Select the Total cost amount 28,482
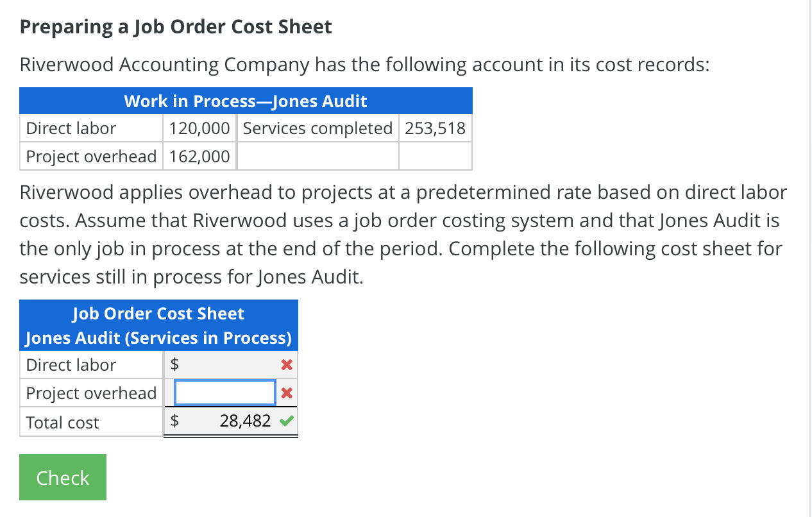Viewport: 812px width, 517px height. (244, 421)
